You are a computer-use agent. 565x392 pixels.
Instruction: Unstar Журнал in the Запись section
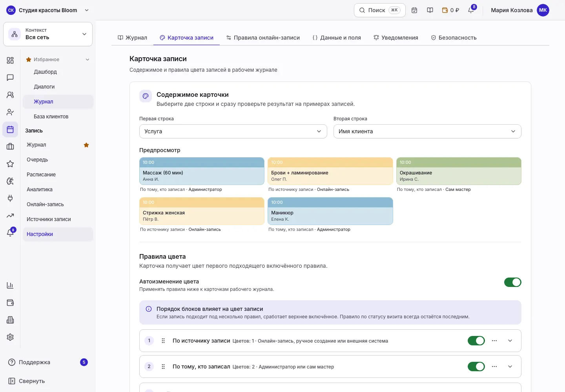coord(86,145)
